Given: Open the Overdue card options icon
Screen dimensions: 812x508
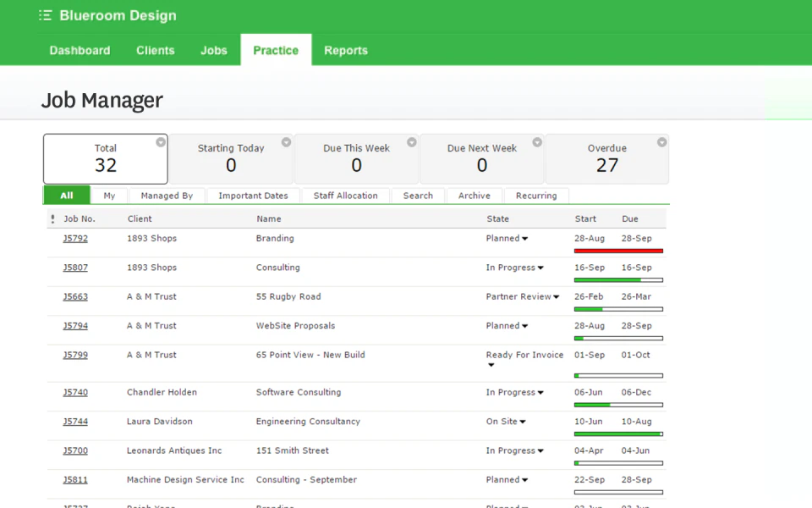Looking at the screenshot, I should pyautogui.click(x=661, y=141).
